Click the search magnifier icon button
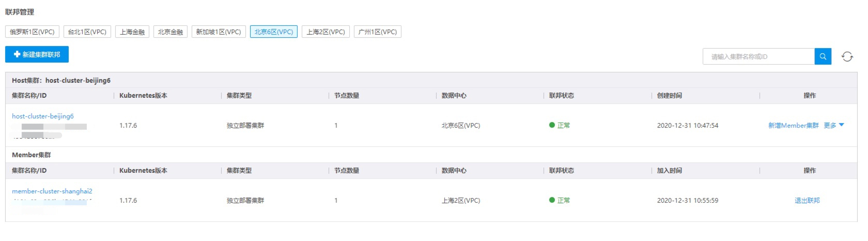The height and width of the screenshot is (241, 868). [x=823, y=56]
